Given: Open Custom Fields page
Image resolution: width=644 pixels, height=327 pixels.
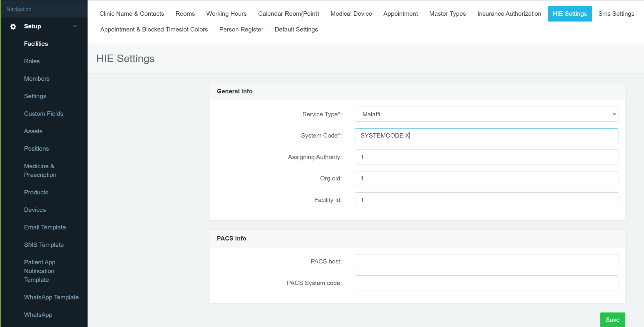Looking at the screenshot, I should point(44,114).
